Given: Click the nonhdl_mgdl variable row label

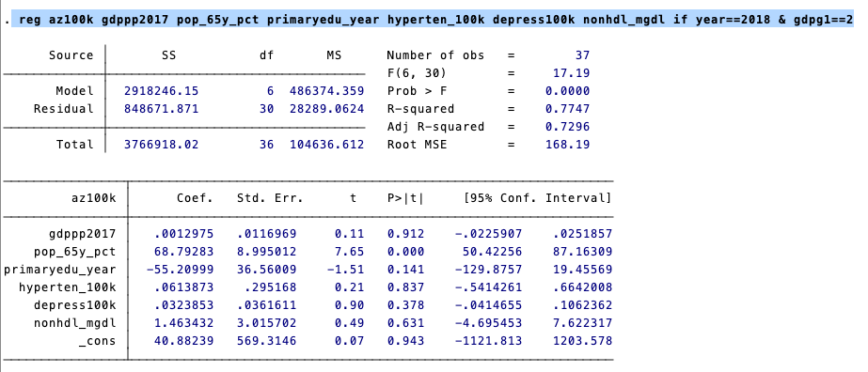Looking at the screenshot, I should click(75, 322).
